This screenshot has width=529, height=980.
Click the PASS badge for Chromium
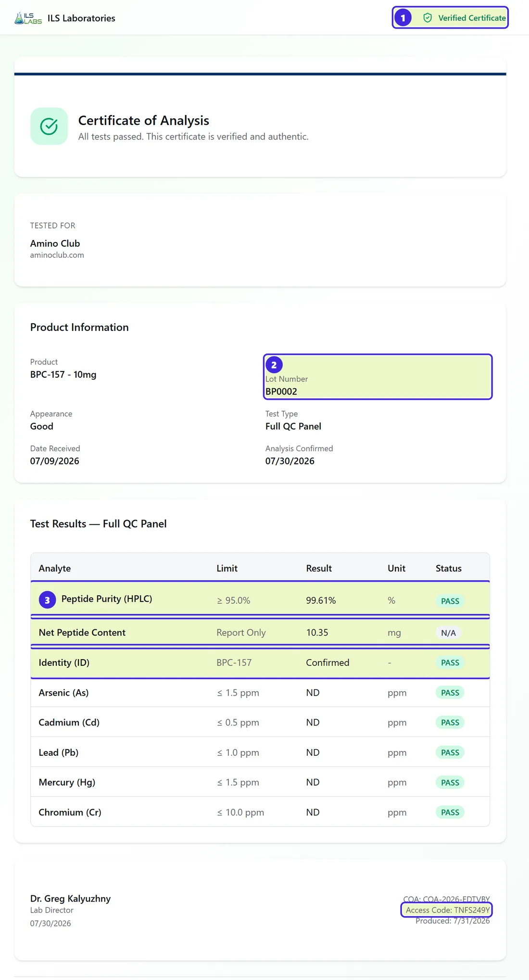point(450,813)
